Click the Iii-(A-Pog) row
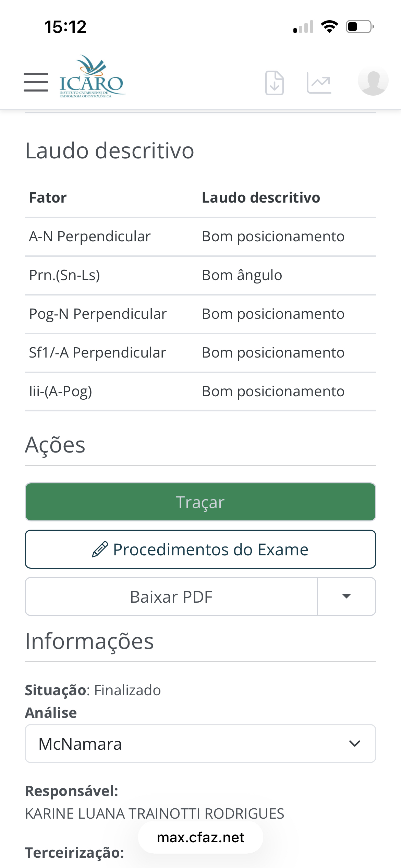This screenshot has width=401, height=868. pyautogui.click(x=200, y=391)
